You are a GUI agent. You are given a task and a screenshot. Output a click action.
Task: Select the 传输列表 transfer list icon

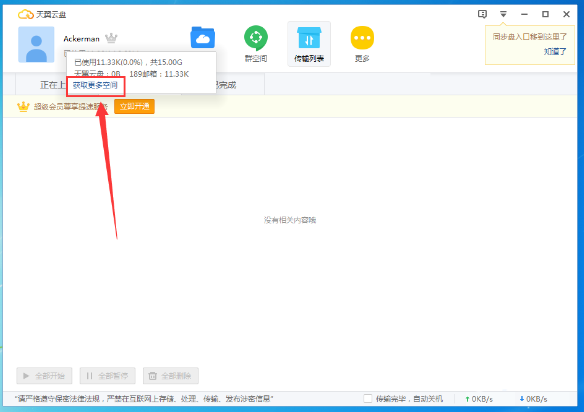tap(309, 44)
